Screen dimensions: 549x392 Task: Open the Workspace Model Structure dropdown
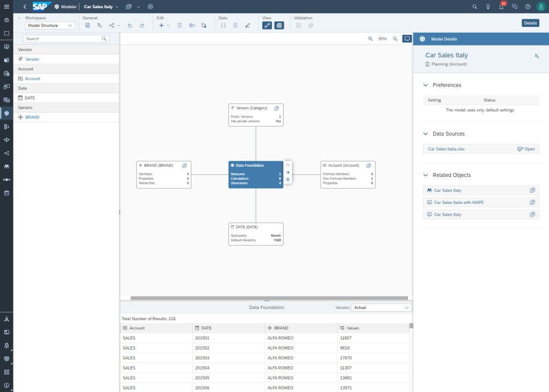coord(50,25)
